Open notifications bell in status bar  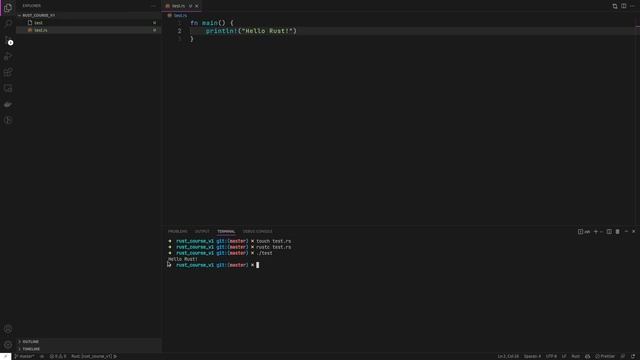click(633, 356)
